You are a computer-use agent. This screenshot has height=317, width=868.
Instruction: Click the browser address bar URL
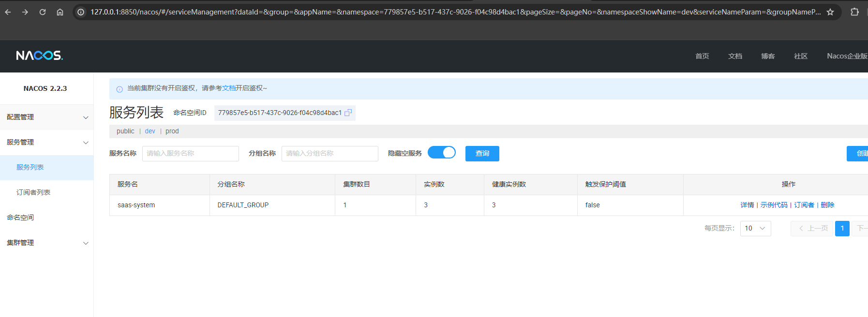[x=455, y=12]
